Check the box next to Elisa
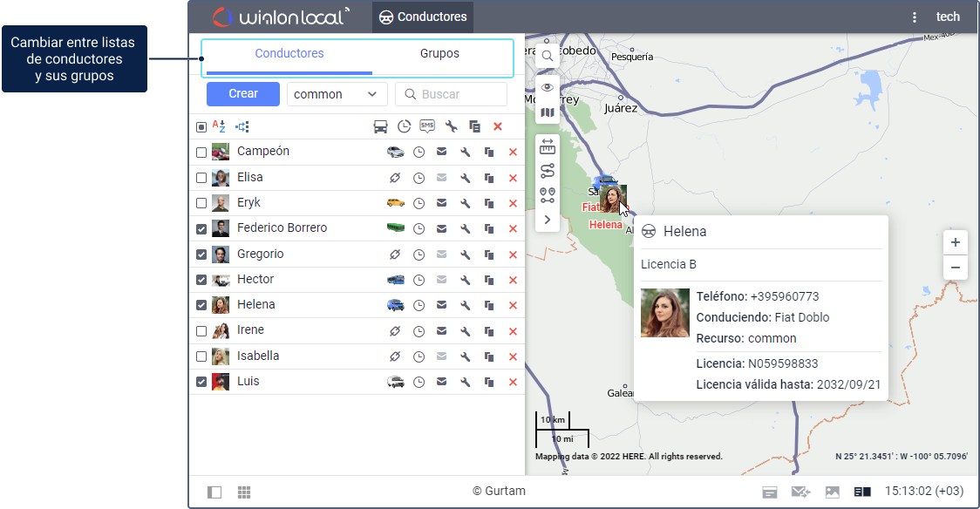 [x=201, y=178]
